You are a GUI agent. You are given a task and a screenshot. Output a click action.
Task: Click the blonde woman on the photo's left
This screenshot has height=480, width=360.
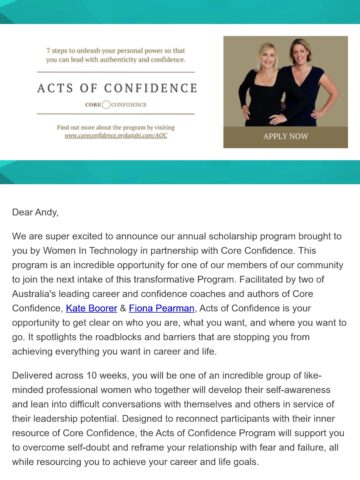pos(263,85)
